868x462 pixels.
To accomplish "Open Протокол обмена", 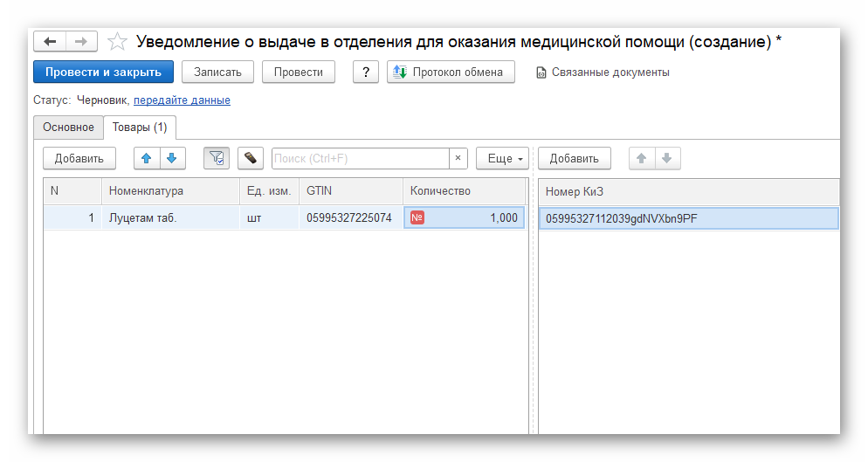I will pos(451,72).
